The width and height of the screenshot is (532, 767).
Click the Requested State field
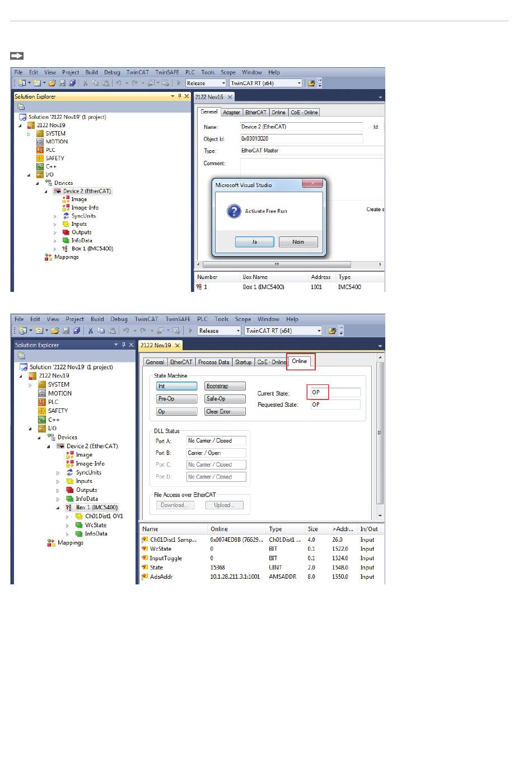click(x=335, y=405)
